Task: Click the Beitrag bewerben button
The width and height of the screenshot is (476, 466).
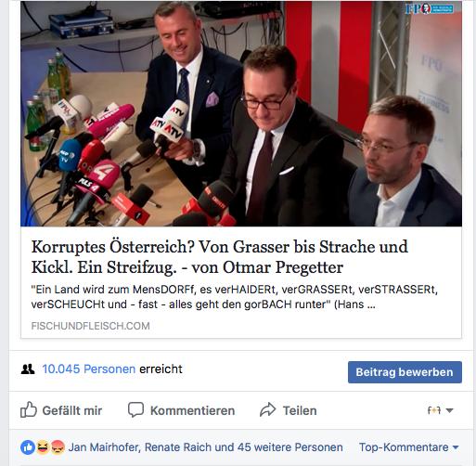Action: 405,372
